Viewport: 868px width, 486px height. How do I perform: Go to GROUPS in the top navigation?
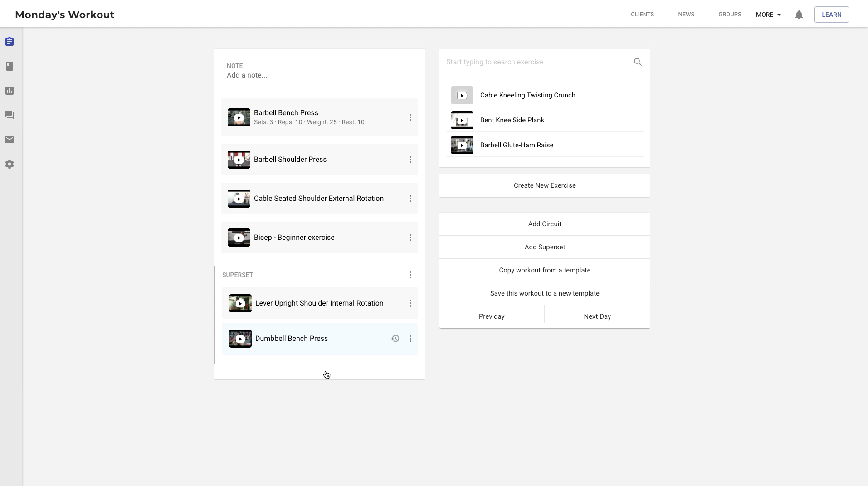730,15
